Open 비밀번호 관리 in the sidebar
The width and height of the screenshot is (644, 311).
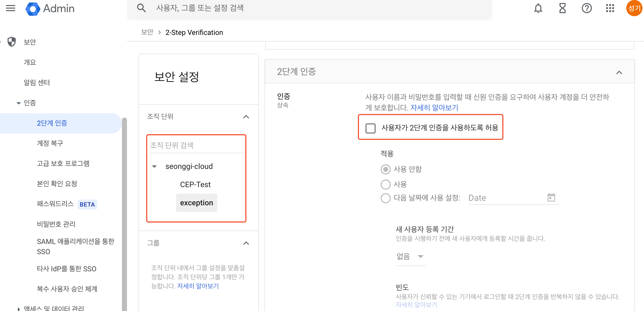click(x=56, y=224)
